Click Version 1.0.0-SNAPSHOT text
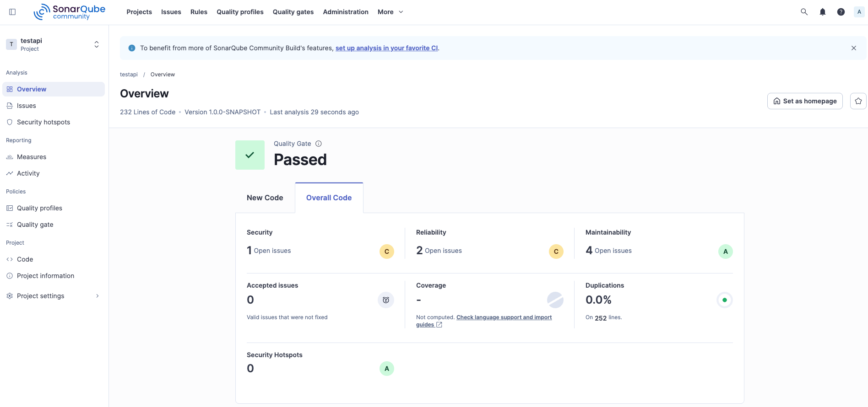 click(222, 112)
